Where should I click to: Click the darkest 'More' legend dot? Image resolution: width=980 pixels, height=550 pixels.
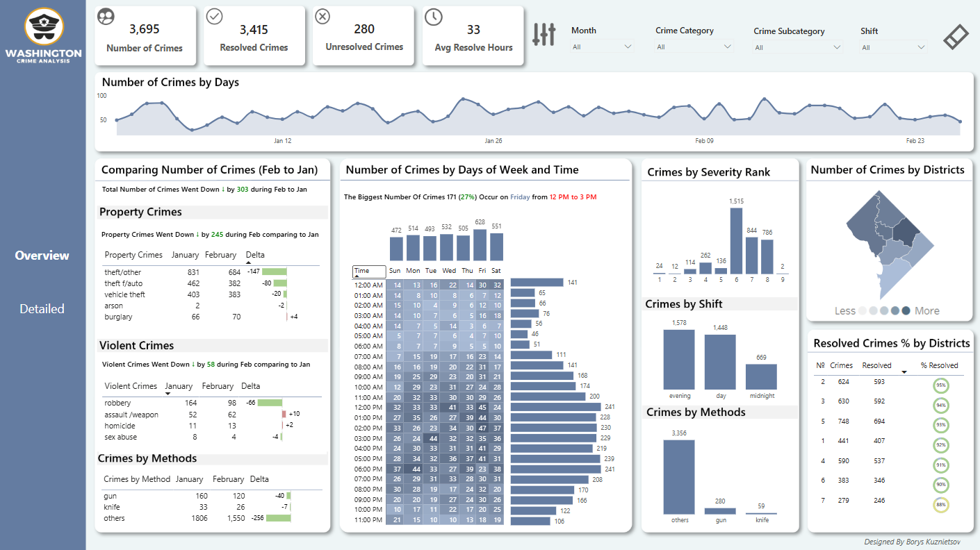coord(906,310)
